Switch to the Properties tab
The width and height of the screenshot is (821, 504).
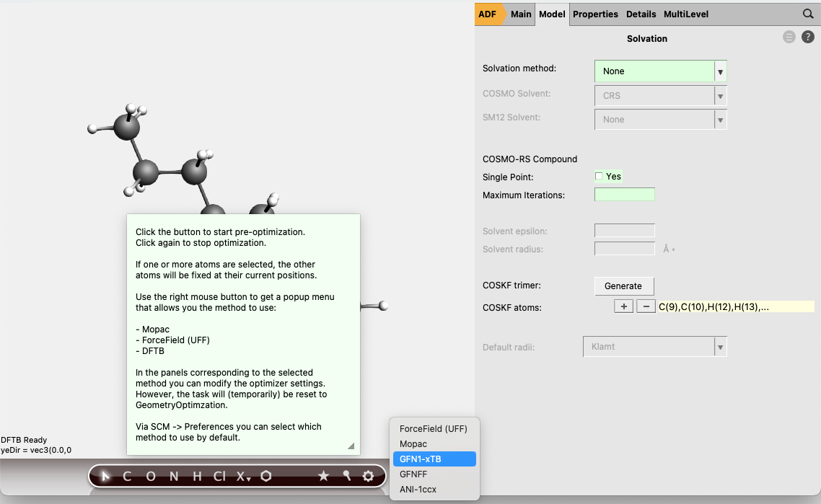coord(595,14)
